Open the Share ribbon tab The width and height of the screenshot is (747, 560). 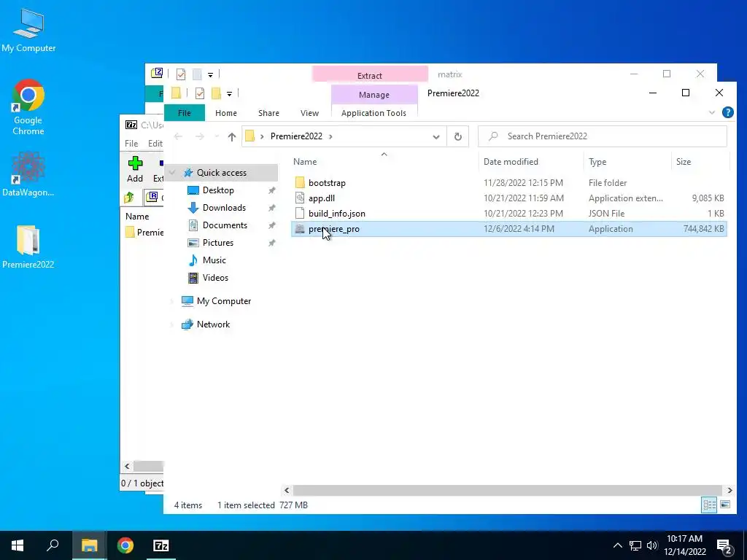coord(268,113)
